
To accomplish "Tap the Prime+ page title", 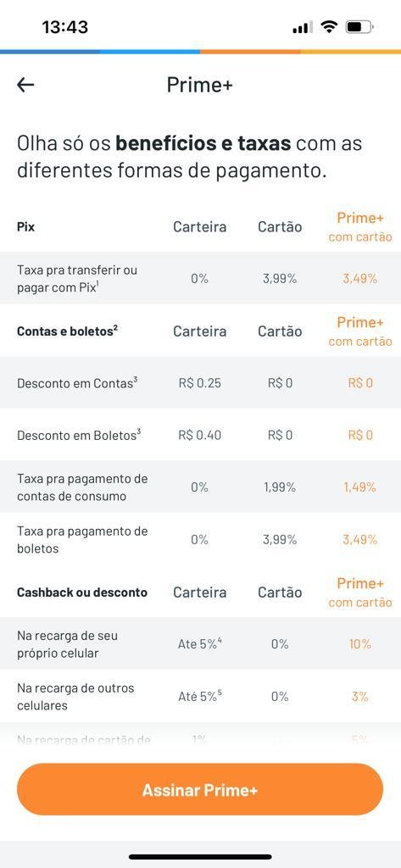I will [x=200, y=85].
